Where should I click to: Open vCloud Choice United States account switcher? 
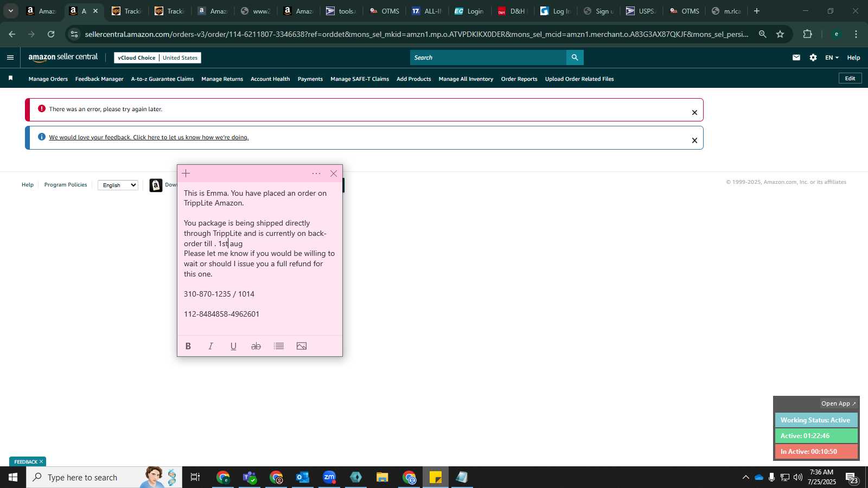[x=157, y=57]
